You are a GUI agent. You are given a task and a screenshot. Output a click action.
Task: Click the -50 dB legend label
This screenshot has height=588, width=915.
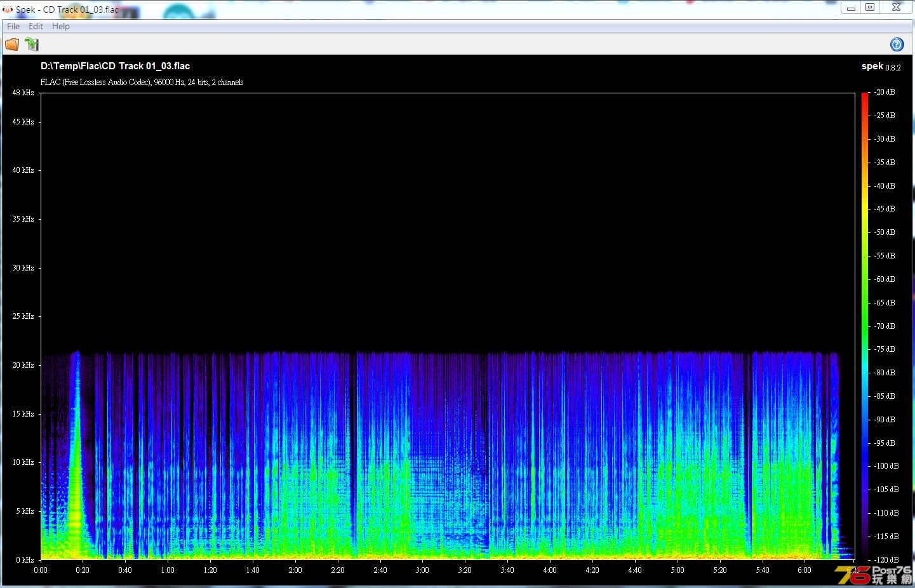pos(885,232)
